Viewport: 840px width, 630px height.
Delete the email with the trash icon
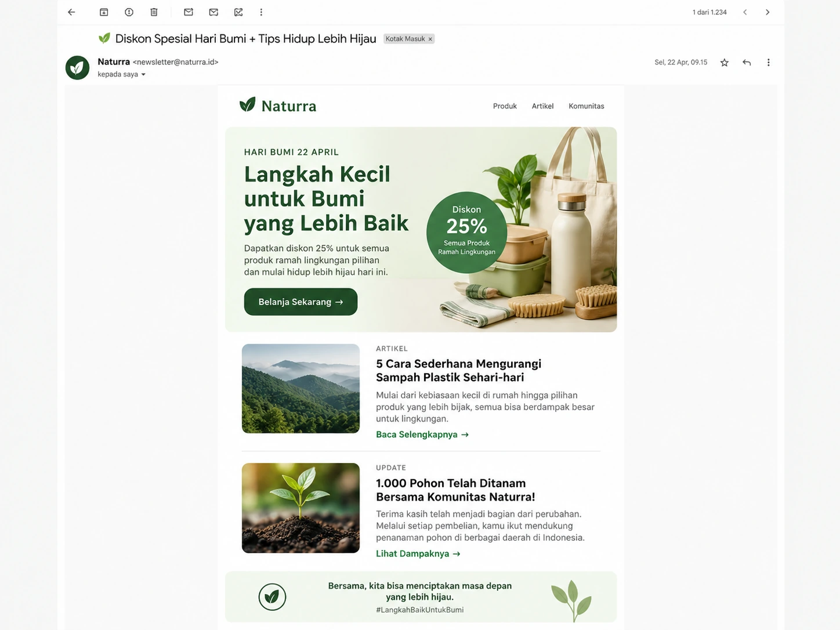click(154, 12)
